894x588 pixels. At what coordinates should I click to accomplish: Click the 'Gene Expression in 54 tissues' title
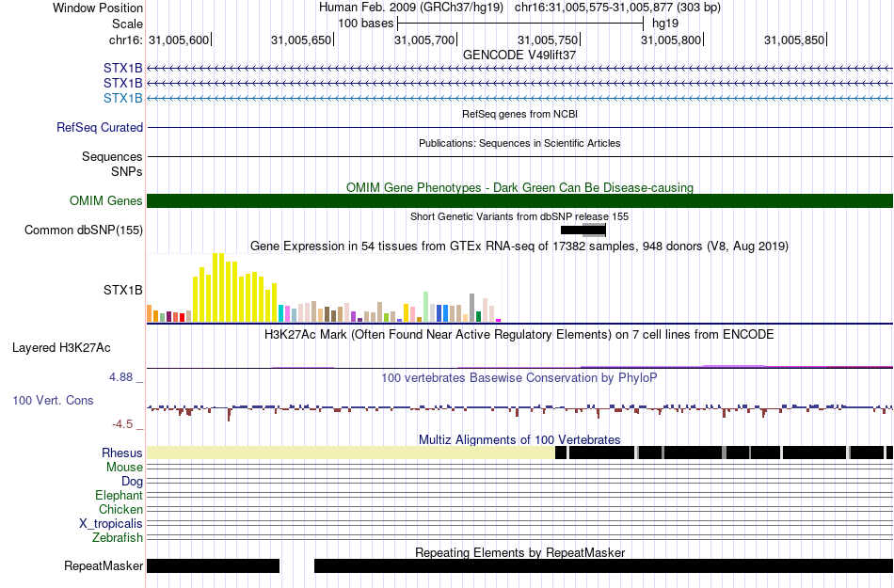click(x=519, y=246)
